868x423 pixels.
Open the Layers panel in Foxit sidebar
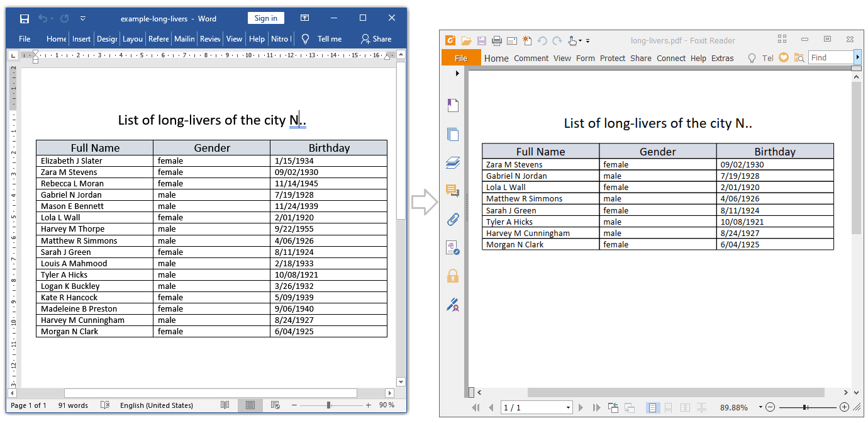point(453,162)
